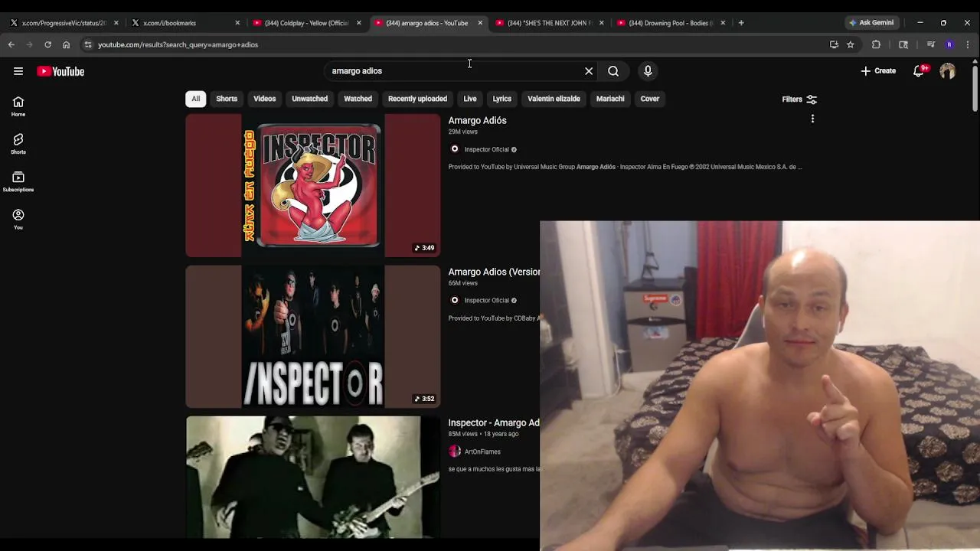This screenshot has width=980, height=551.
Task: Open Inspector Oficial channel on first result
Action: tap(486, 149)
